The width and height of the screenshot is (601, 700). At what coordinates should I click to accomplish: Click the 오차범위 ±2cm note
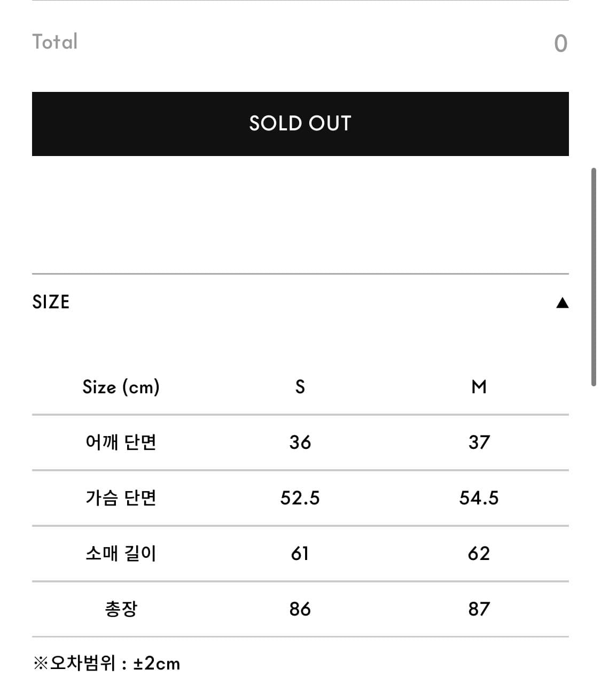click(107, 664)
